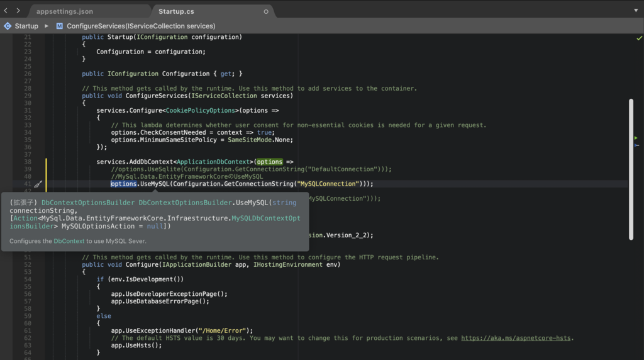644x360 pixels.
Task: Click ConfigureServices method name on line 29
Action: tap(157, 96)
